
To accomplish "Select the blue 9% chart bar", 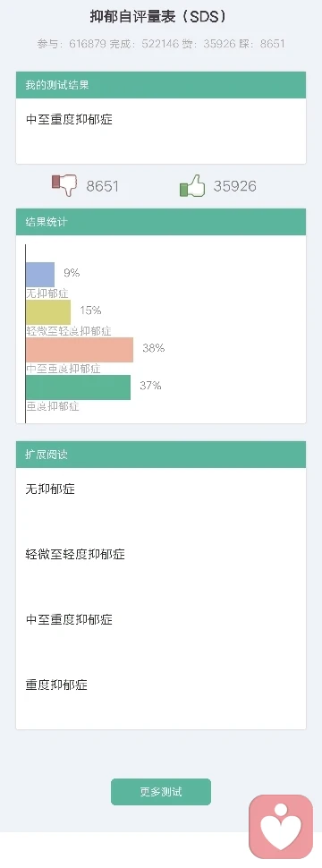I will tap(40, 274).
